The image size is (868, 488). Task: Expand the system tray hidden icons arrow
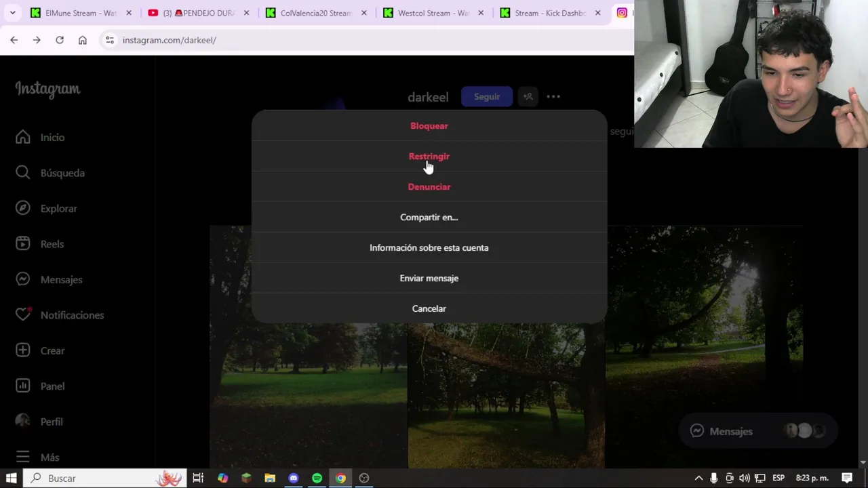(698, 478)
